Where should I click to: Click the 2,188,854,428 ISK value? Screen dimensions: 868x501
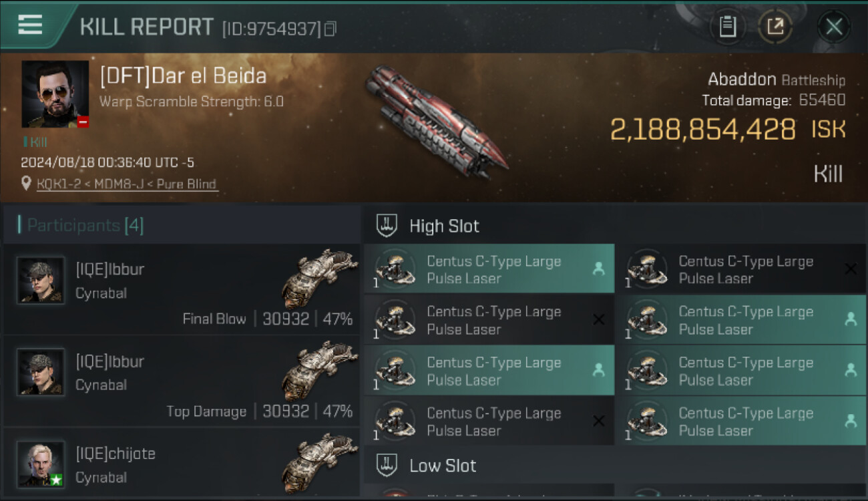[702, 130]
